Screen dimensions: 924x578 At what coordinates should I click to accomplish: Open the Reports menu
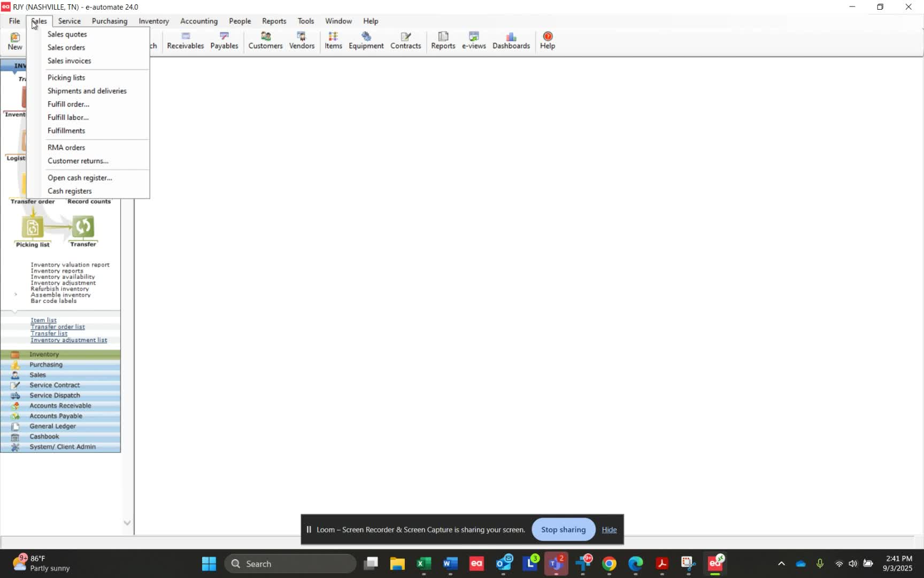(274, 21)
